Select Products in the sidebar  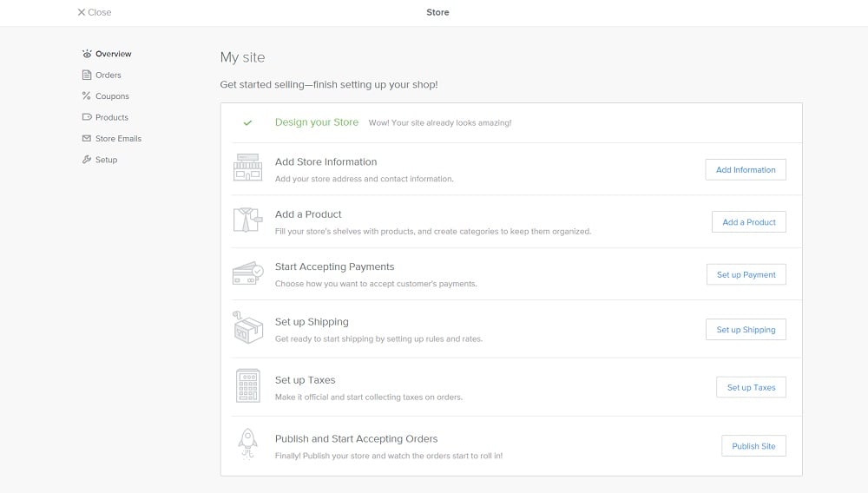(111, 117)
